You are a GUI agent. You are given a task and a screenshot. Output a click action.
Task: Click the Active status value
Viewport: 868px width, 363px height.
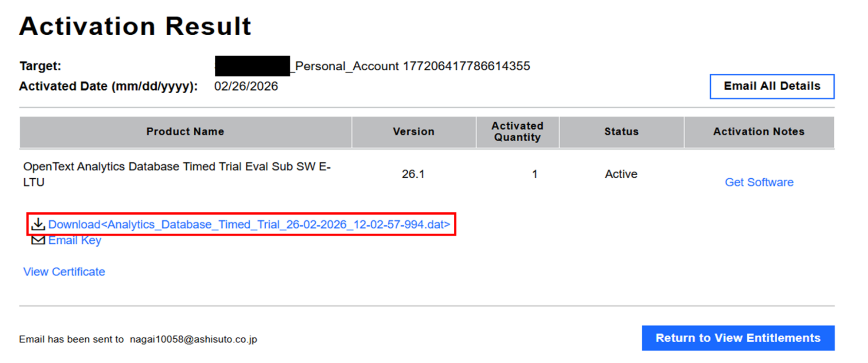(621, 174)
